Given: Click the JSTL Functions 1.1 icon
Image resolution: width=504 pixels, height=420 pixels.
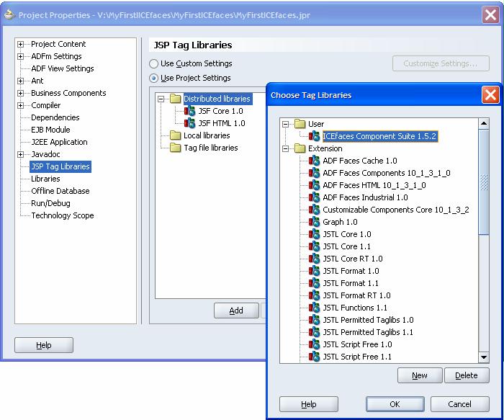Looking at the screenshot, I should tap(314, 308).
